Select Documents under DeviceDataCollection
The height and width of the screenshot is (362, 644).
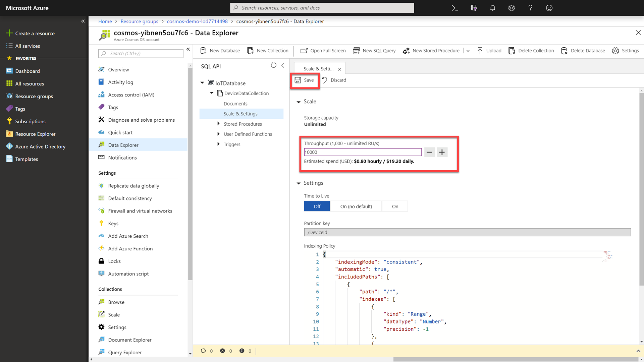[x=235, y=103]
